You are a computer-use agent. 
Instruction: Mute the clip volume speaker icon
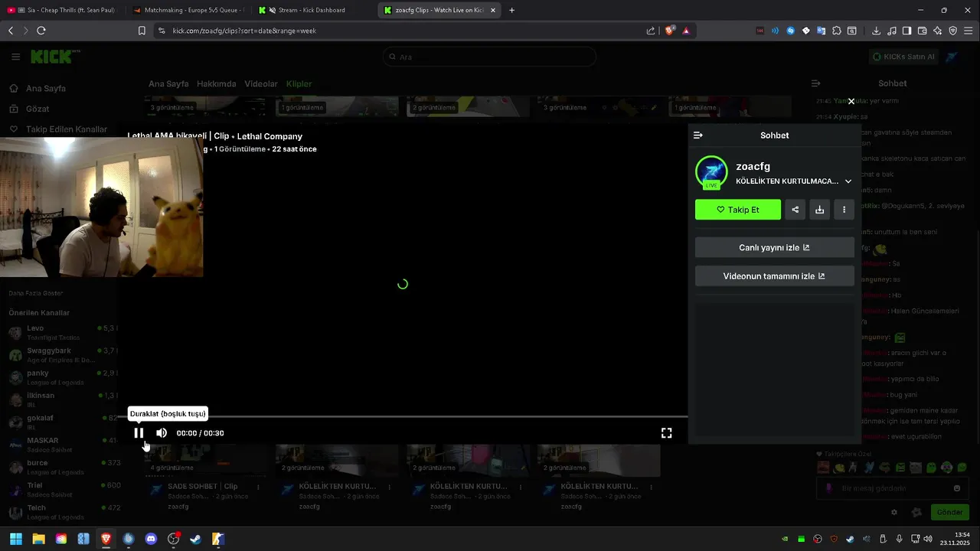162,432
